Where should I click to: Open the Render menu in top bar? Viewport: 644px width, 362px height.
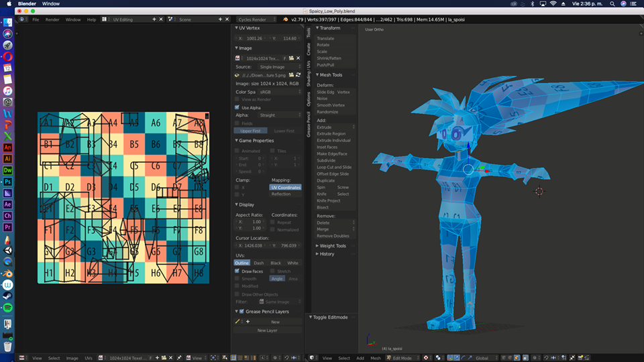pos(52,19)
